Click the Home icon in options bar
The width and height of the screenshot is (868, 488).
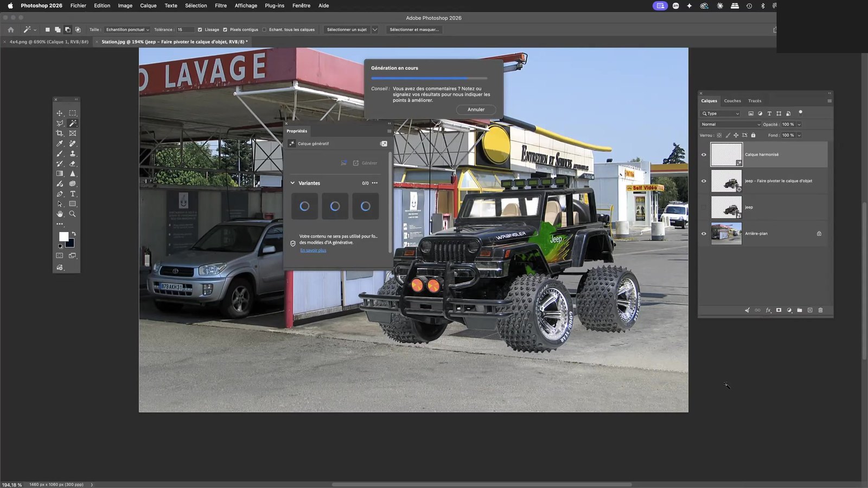(11, 30)
